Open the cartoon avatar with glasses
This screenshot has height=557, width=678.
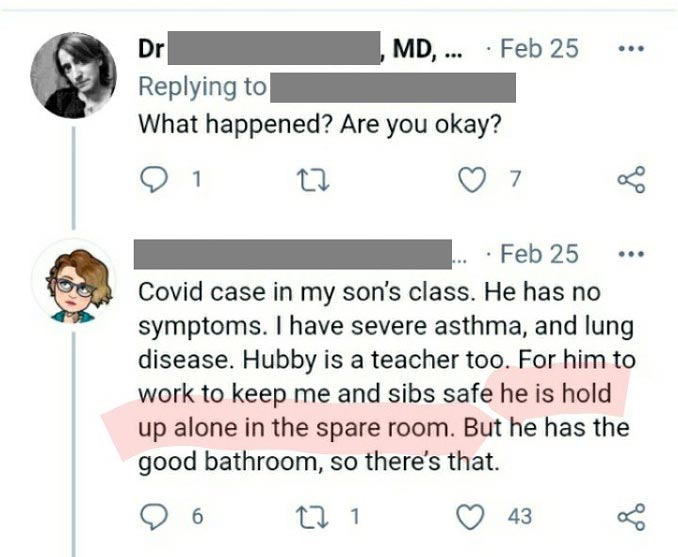pos(75,283)
